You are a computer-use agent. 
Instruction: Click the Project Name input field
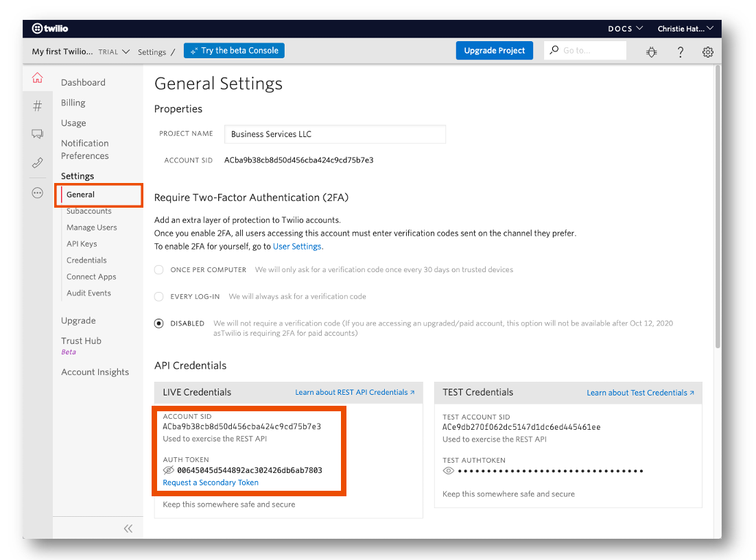[335, 134]
